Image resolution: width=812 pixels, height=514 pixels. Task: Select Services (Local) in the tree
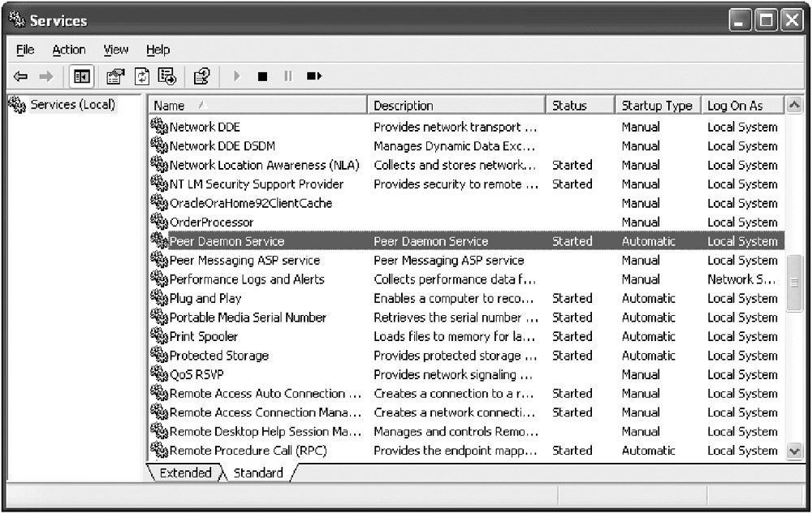pos(72,105)
